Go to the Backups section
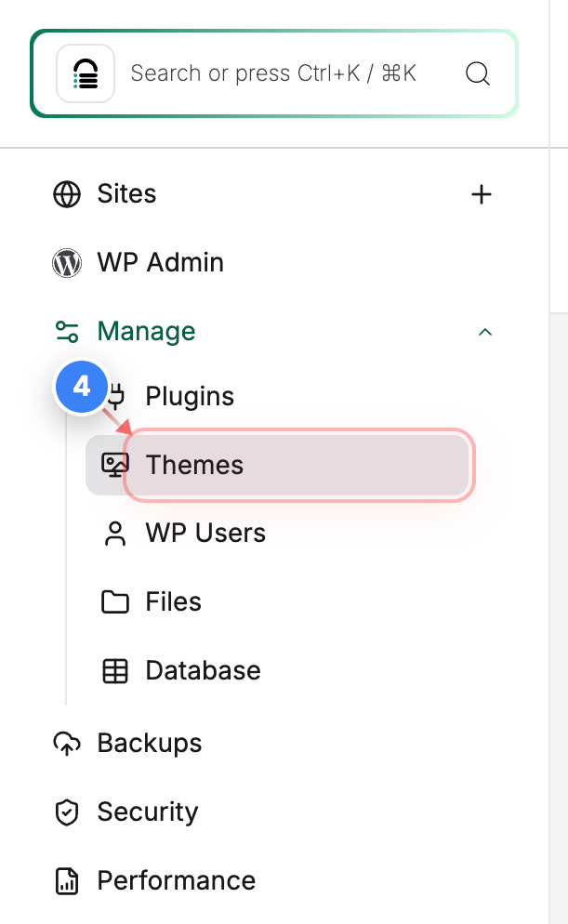The height and width of the screenshot is (924, 568). click(149, 743)
